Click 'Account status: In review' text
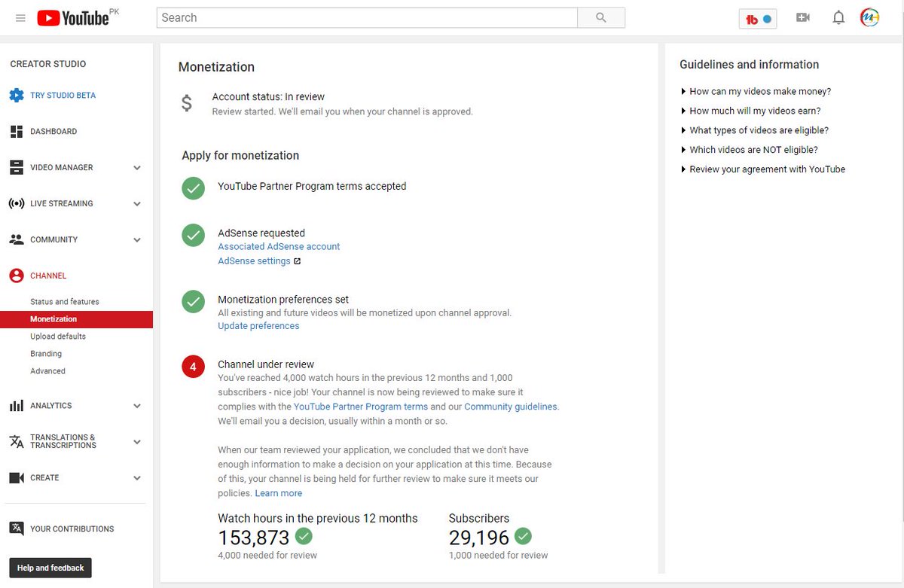Viewport: 904px width, 588px height. [268, 96]
